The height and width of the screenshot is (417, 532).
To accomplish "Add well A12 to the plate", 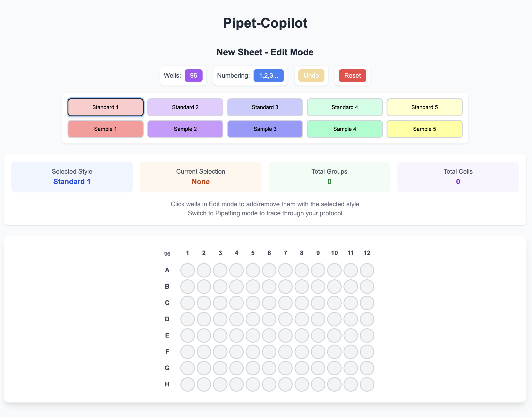I will click(367, 270).
